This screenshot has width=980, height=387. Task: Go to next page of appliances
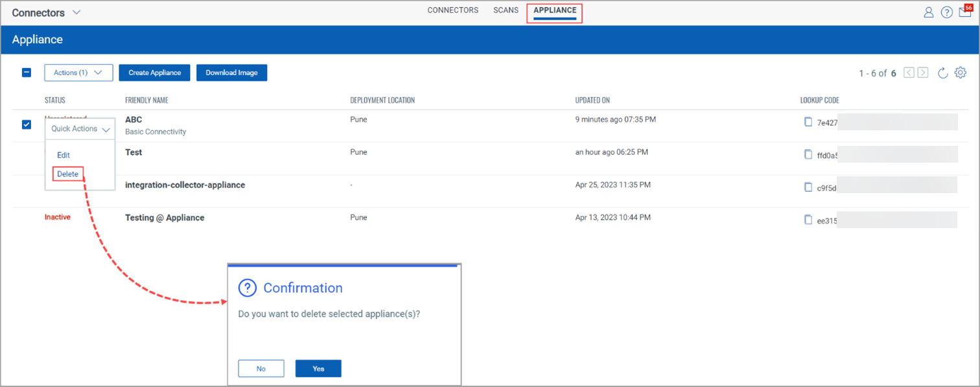pos(923,73)
